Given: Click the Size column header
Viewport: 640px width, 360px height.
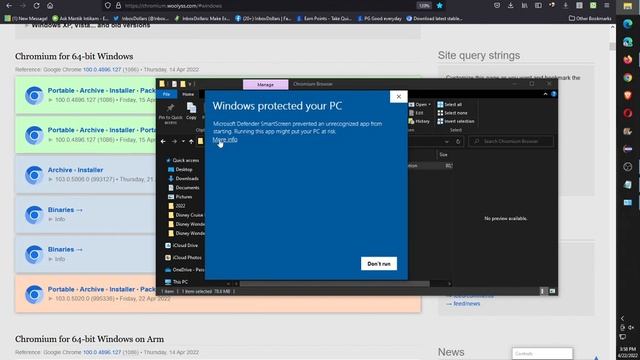Looking at the screenshot, I should (444, 155).
